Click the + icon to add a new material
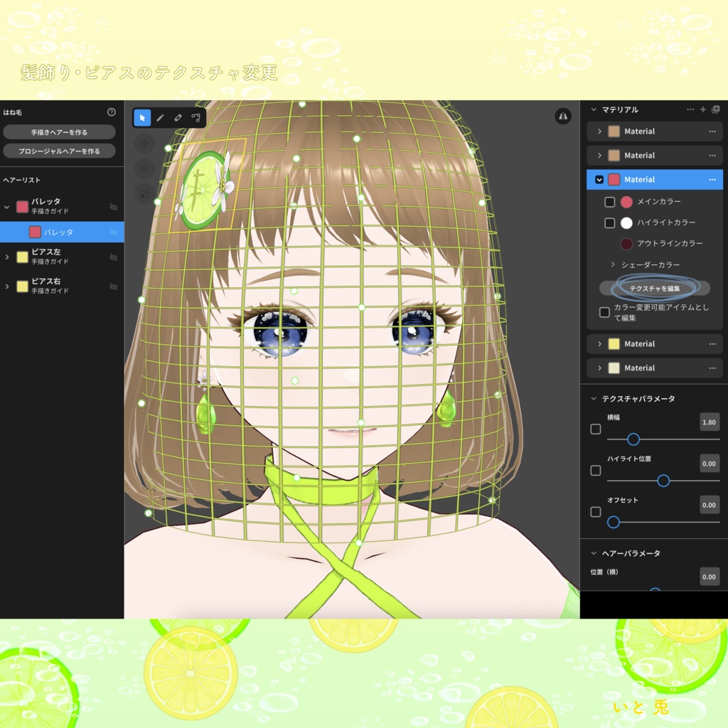This screenshot has width=728, height=728. click(x=702, y=109)
